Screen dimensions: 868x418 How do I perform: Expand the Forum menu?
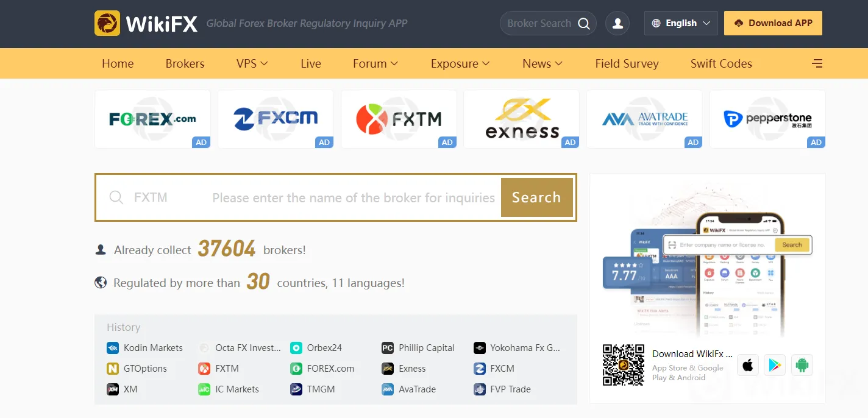[x=375, y=63]
